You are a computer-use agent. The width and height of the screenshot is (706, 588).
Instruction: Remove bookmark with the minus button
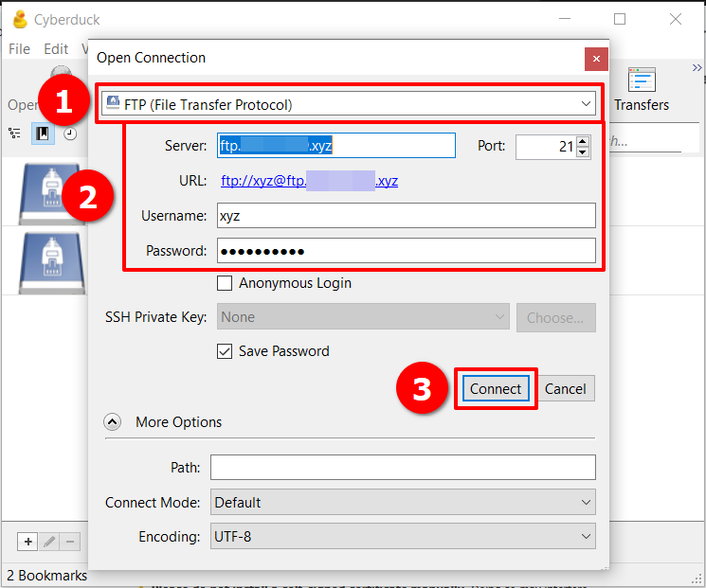[70, 542]
